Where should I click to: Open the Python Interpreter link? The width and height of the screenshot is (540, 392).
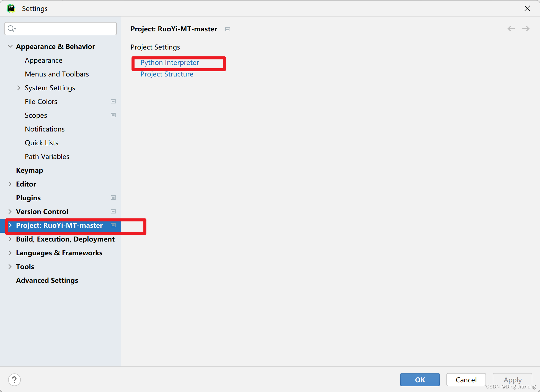point(170,63)
